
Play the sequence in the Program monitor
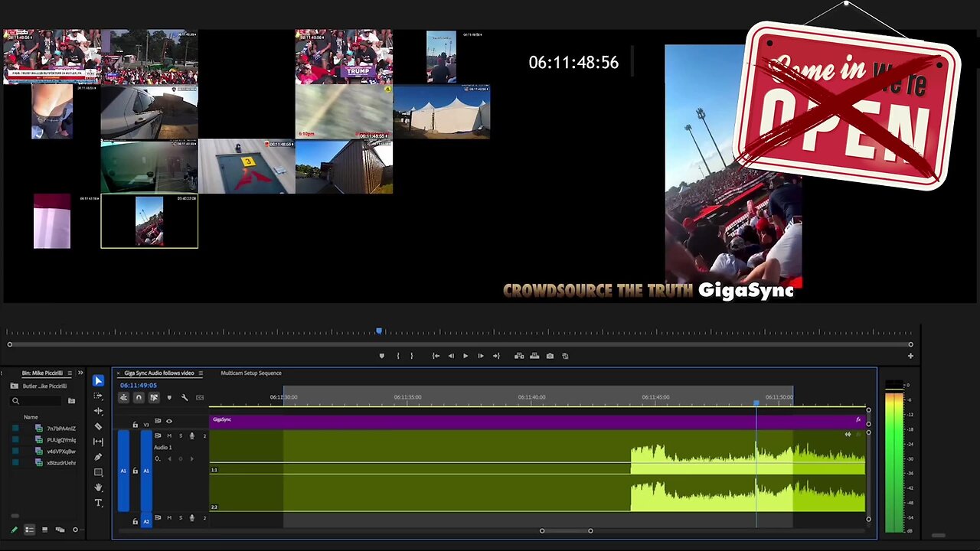(x=465, y=356)
